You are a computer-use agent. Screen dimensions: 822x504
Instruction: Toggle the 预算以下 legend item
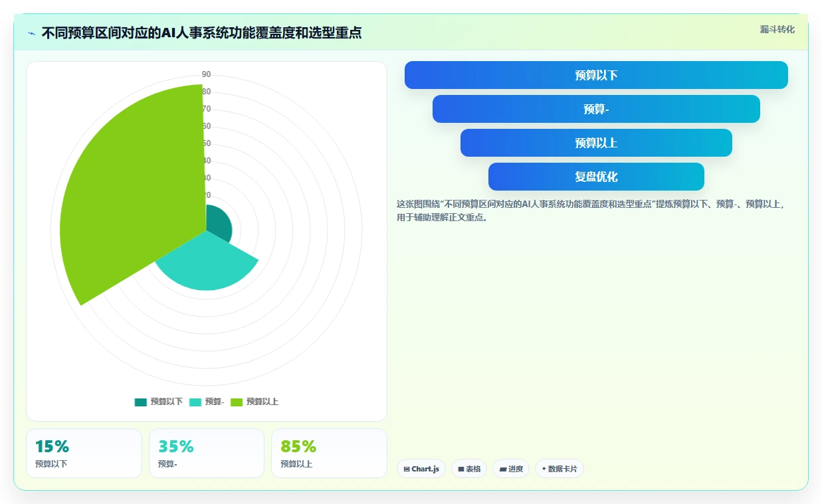[x=159, y=402]
